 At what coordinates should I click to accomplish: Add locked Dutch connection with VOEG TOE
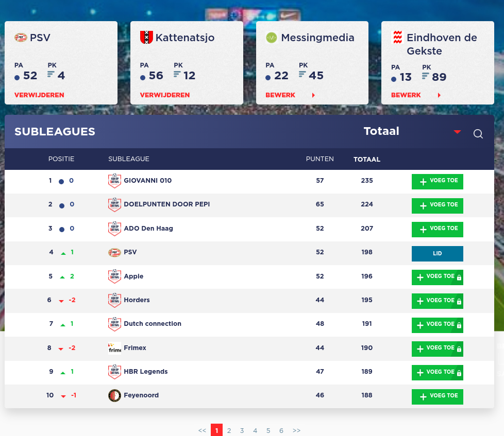(438, 325)
